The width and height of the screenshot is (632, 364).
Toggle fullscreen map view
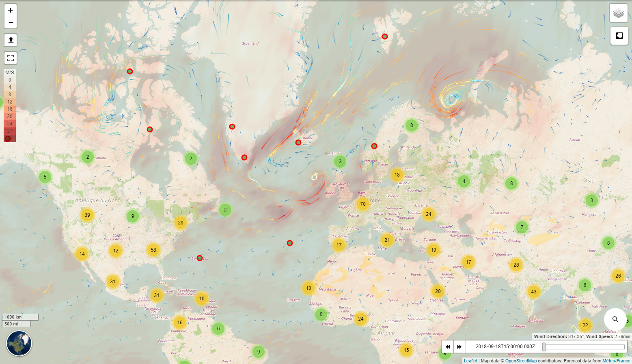click(11, 58)
